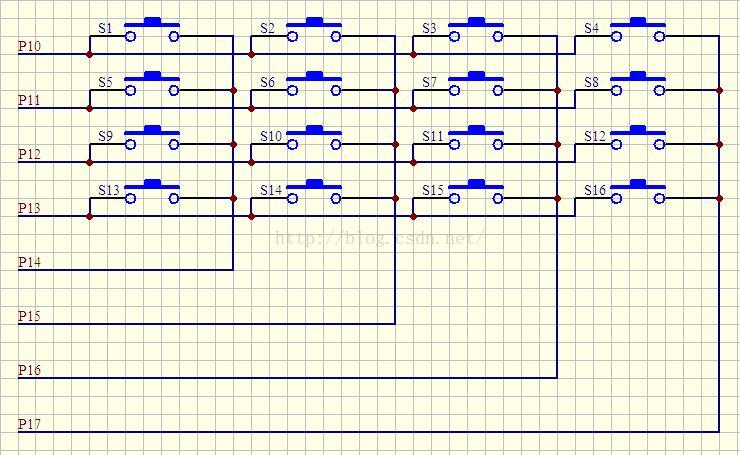Select the S13 push button symbol
The width and height of the screenshot is (740, 455).
point(152,192)
